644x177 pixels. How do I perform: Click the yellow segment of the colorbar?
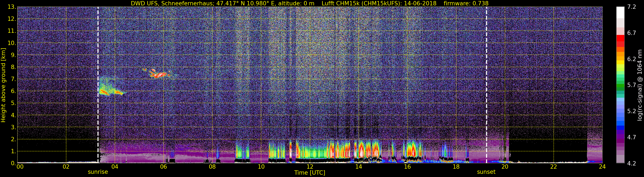point(620,63)
